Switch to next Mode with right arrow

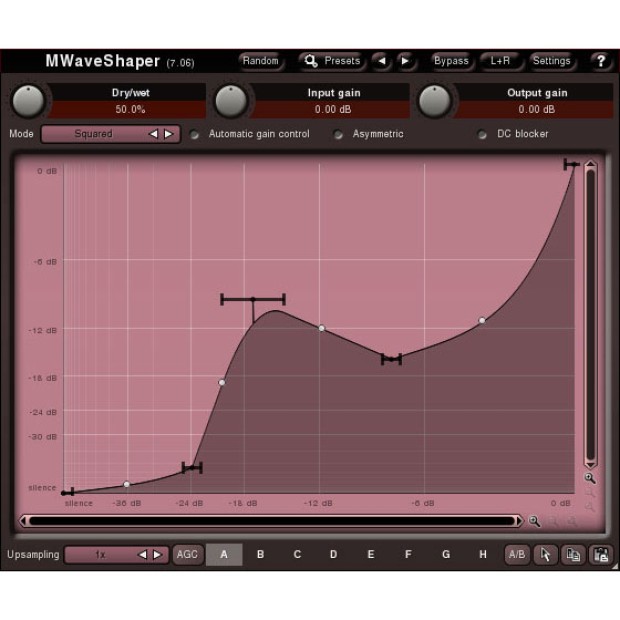(x=169, y=134)
